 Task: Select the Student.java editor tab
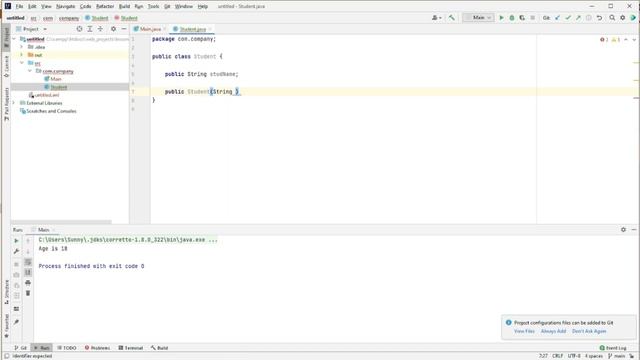coord(192,29)
